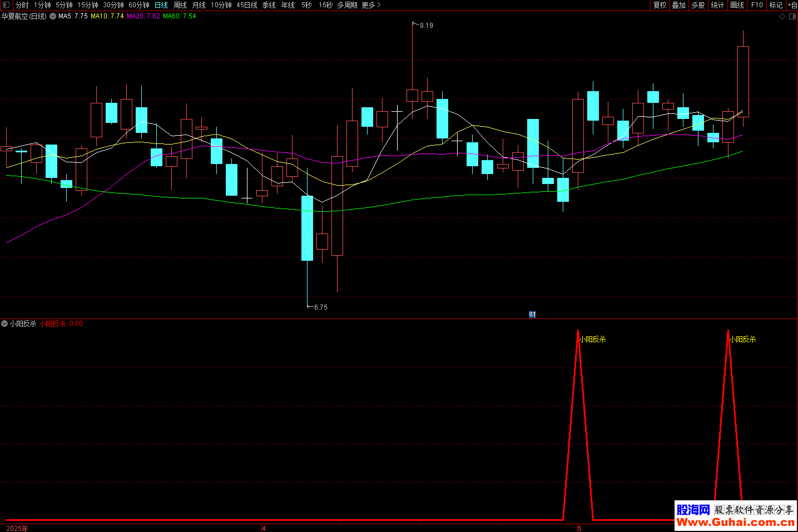Screen dimensions: 798x532
Task: Click the 6.75 low price label
Action: [320, 307]
